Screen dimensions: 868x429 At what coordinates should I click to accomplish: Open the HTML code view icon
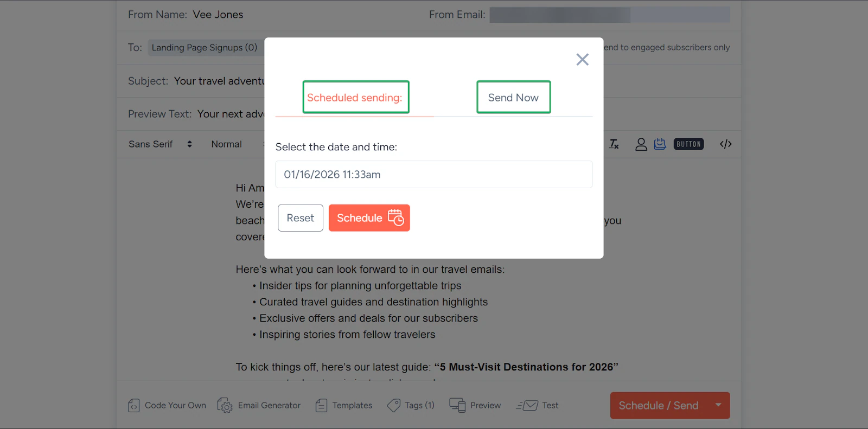click(x=725, y=144)
